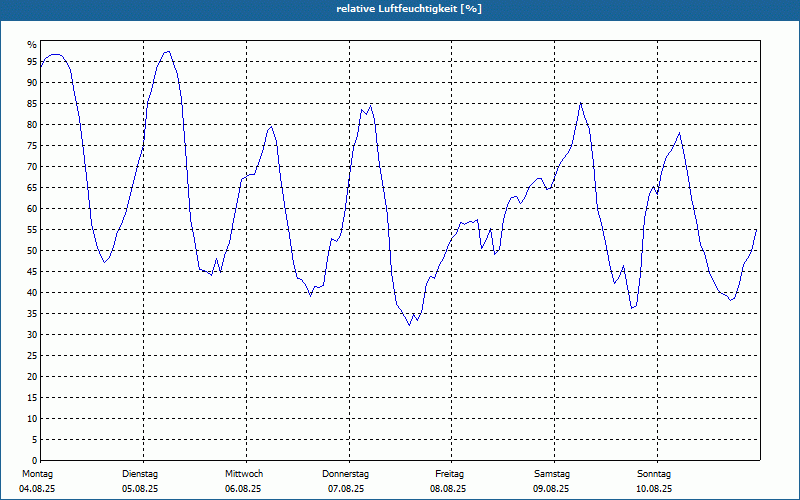Click the y-axis value '5'

pyautogui.click(x=35, y=439)
